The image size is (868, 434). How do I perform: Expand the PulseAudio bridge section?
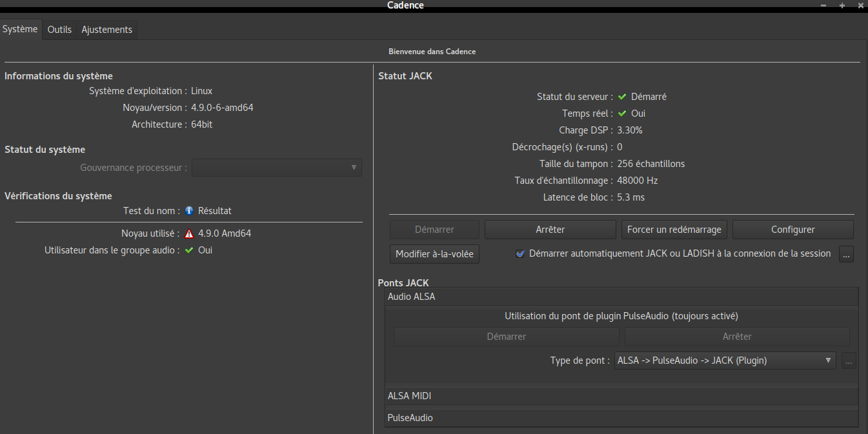point(621,418)
